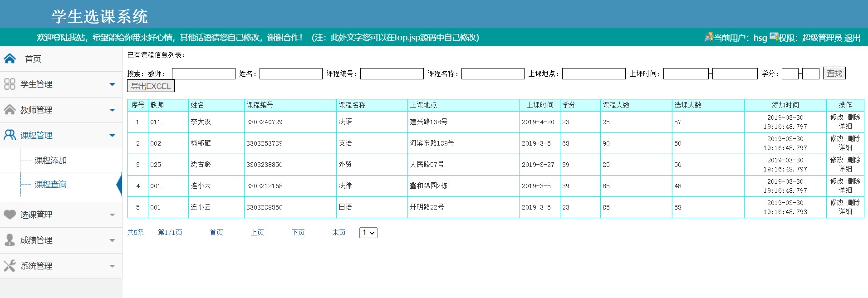Screen dimensions: 868x298
Task: Open the 成绩管理 menu item
Action: (36, 240)
